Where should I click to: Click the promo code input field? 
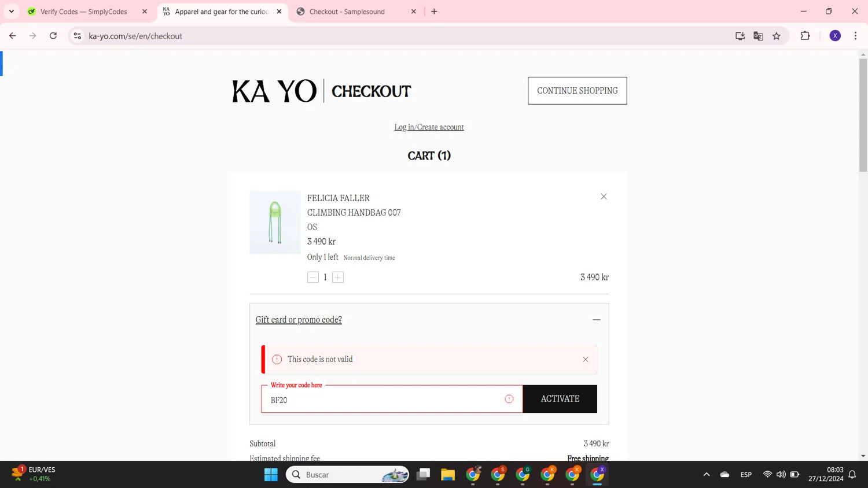pos(392,399)
